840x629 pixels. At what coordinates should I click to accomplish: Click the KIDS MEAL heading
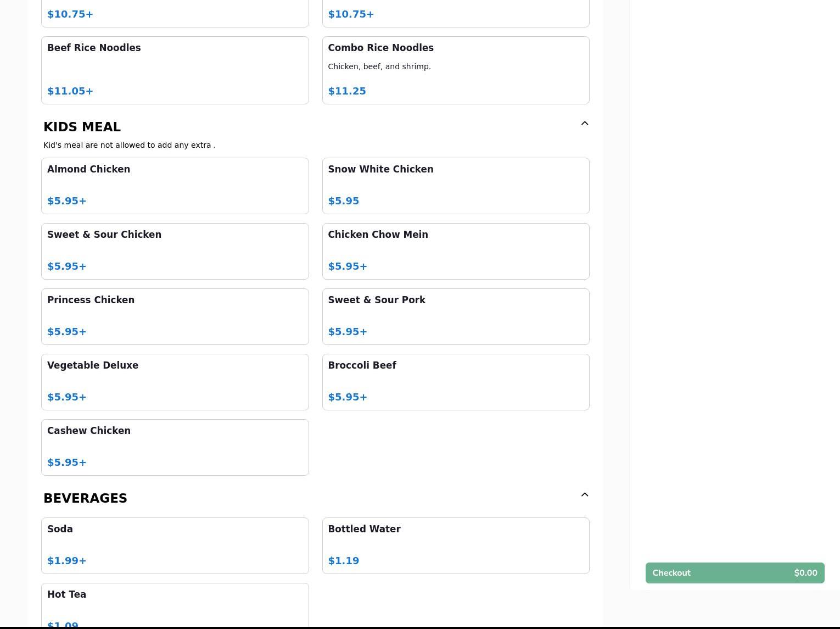[x=82, y=127]
